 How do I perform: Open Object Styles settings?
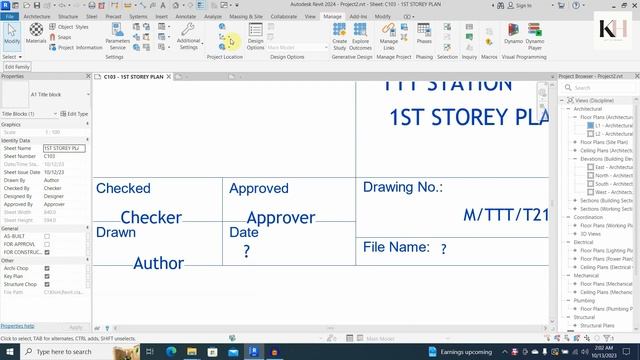click(69, 27)
